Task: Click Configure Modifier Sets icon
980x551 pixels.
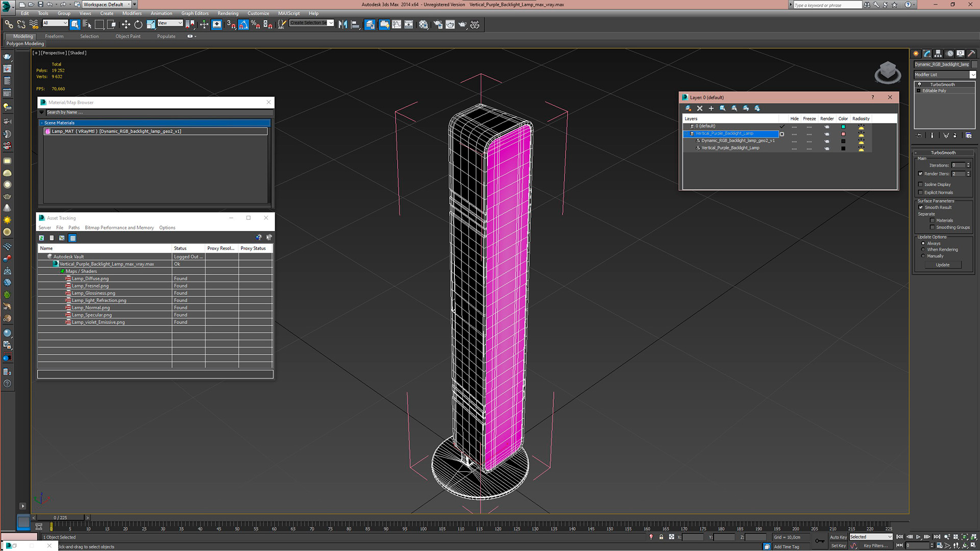Action: pyautogui.click(x=968, y=135)
